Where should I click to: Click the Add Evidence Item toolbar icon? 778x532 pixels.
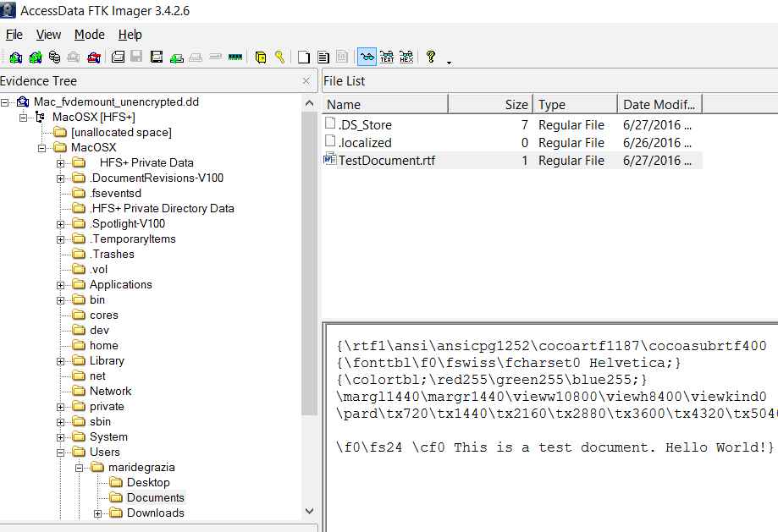point(16,58)
